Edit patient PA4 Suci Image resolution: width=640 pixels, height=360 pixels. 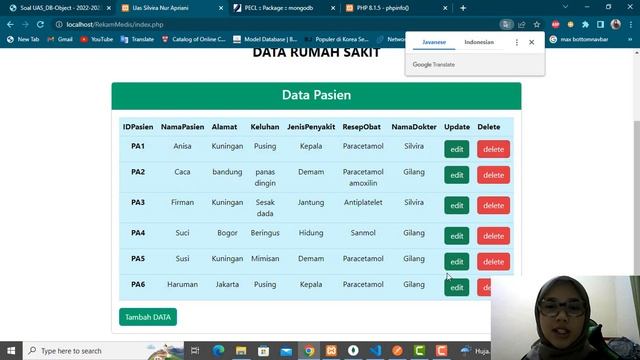point(456,236)
